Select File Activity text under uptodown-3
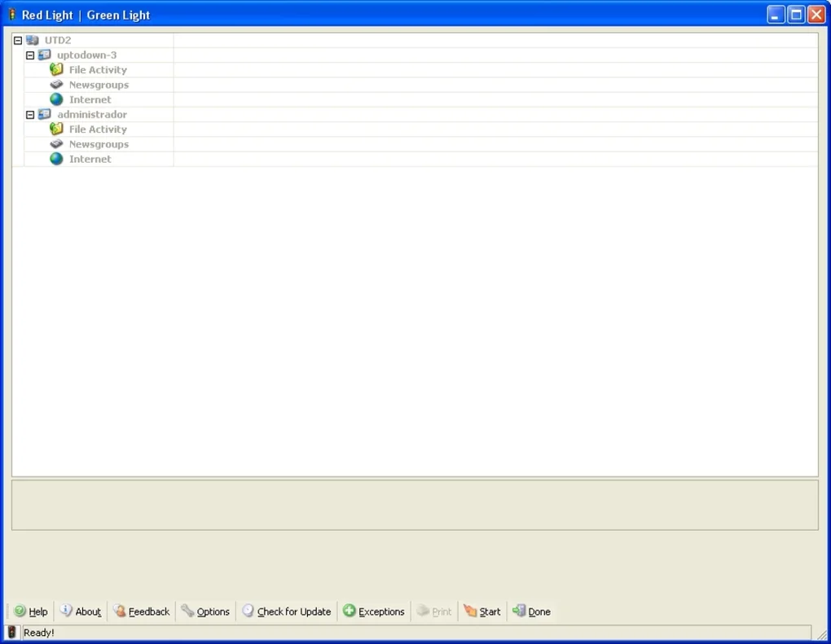The height and width of the screenshot is (644, 831). point(98,70)
